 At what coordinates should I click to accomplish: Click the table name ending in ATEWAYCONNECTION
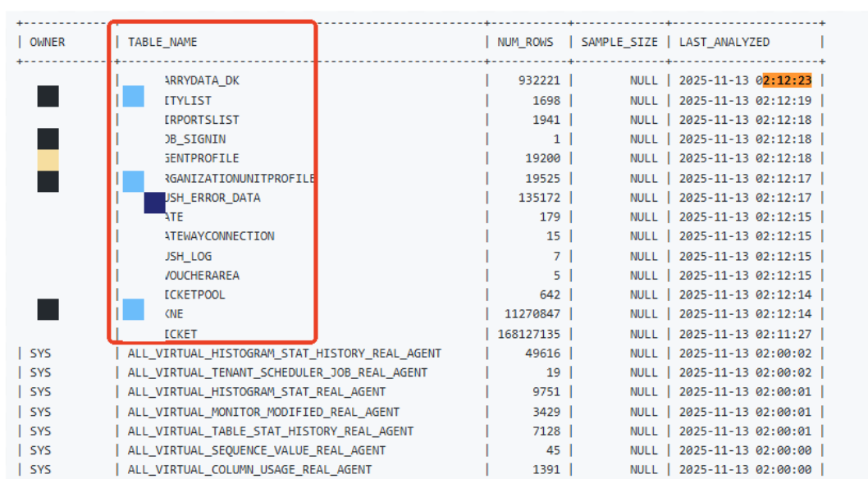click(219, 236)
